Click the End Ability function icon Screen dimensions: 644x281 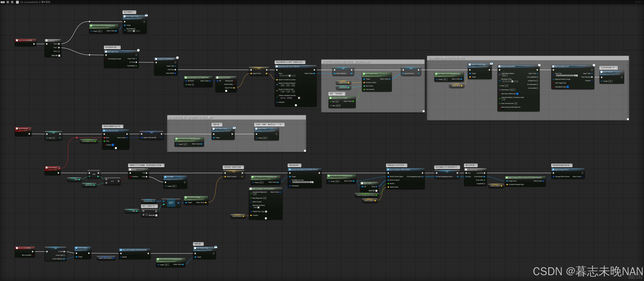[165, 177]
